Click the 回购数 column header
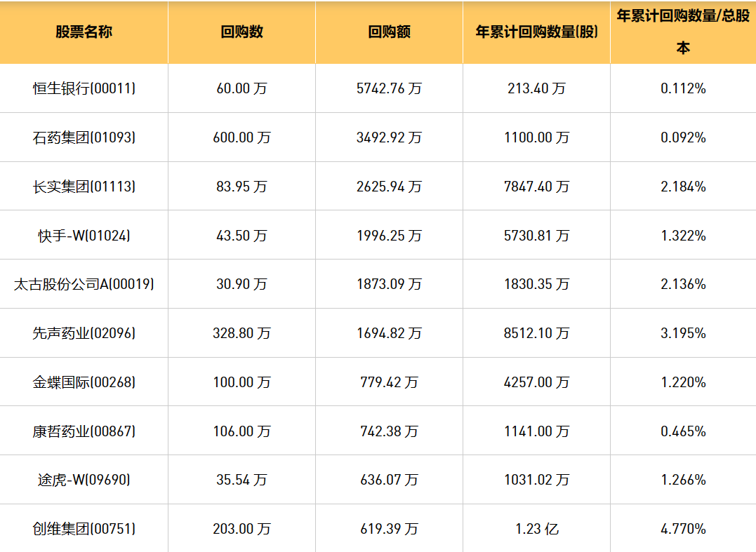This screenshot has height=552, width=756. [x=241, y=32]
